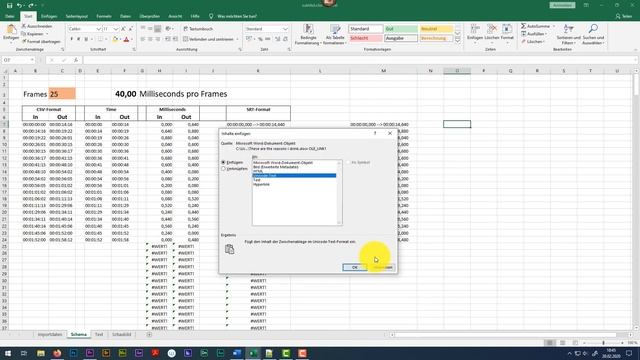Click the formula bar input
Screen dimensions: 640x360
359,60
